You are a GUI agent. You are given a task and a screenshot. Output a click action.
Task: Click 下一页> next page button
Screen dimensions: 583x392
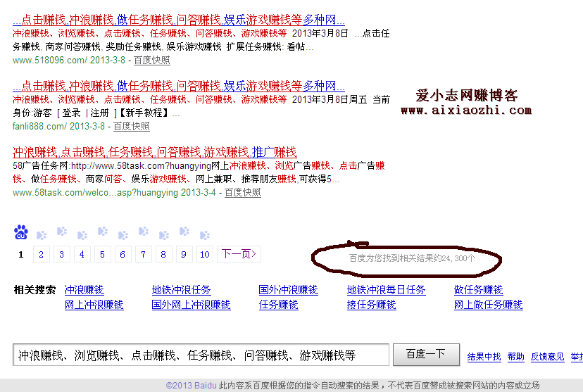pyautogui.click(x=239, y=254)
